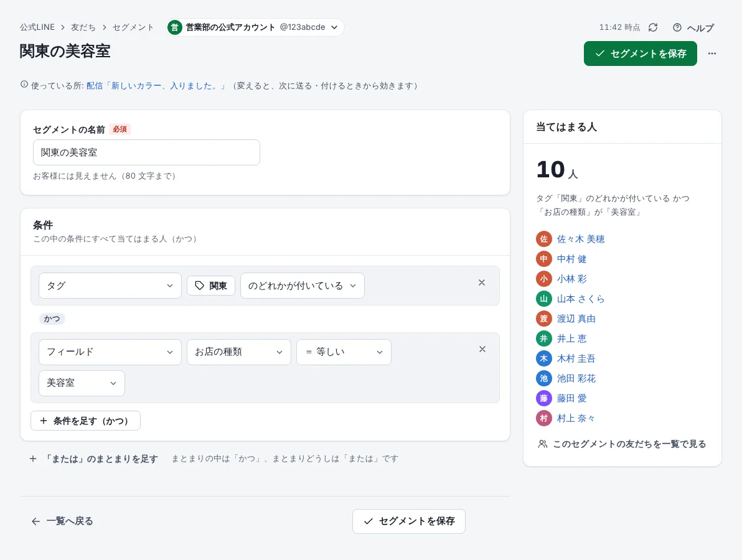Open the のどれかが付いている operator dropdown

[303, 286]
